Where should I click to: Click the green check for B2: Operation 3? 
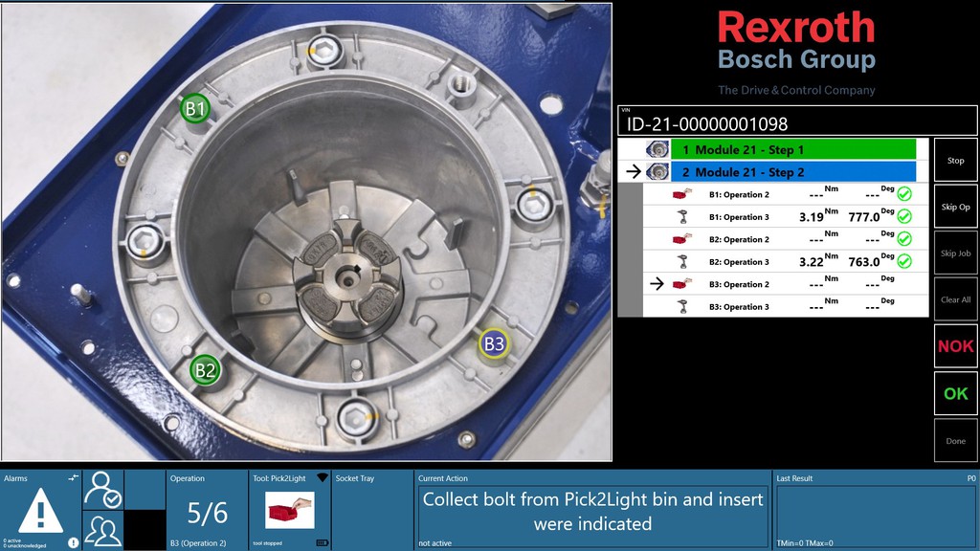click(x=904, y=262)
